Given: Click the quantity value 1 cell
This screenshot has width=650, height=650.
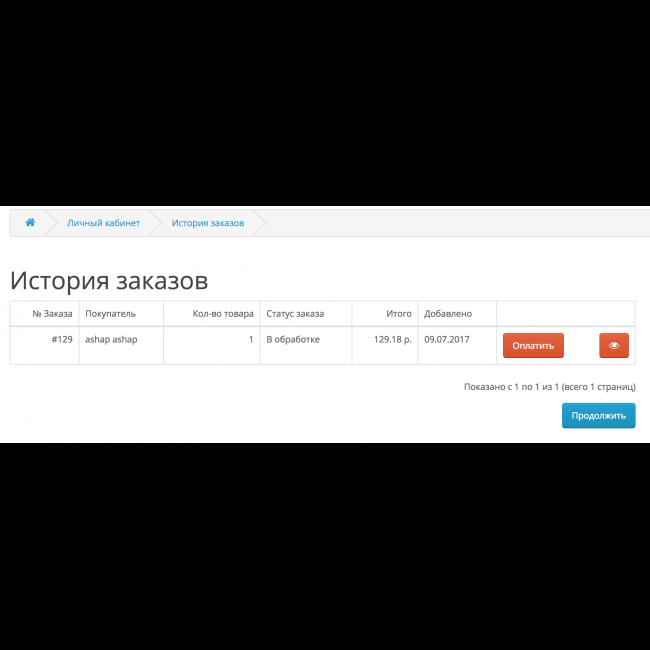Looking at the screenshot, I should (x=250, y=340).
